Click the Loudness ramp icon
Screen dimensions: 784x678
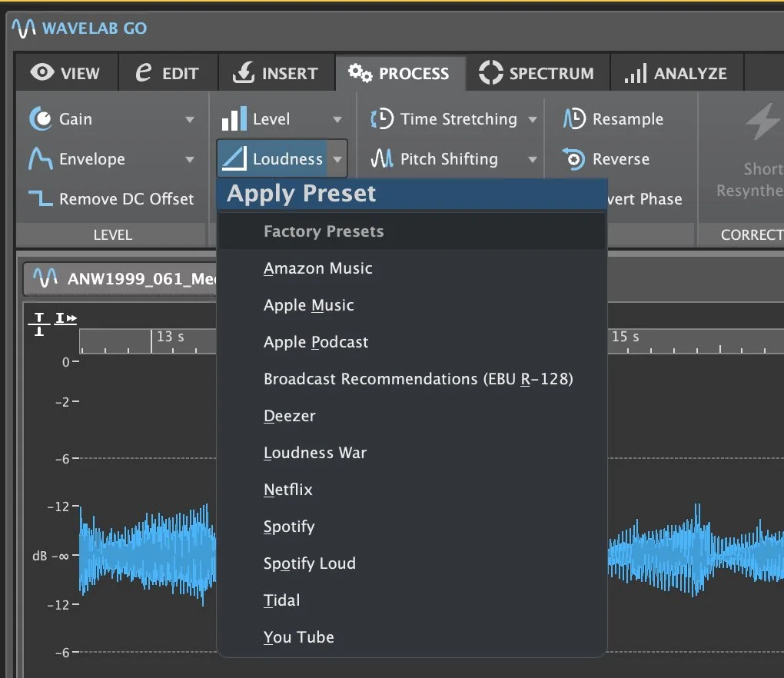pyautogui.click(x=234, y=159)
